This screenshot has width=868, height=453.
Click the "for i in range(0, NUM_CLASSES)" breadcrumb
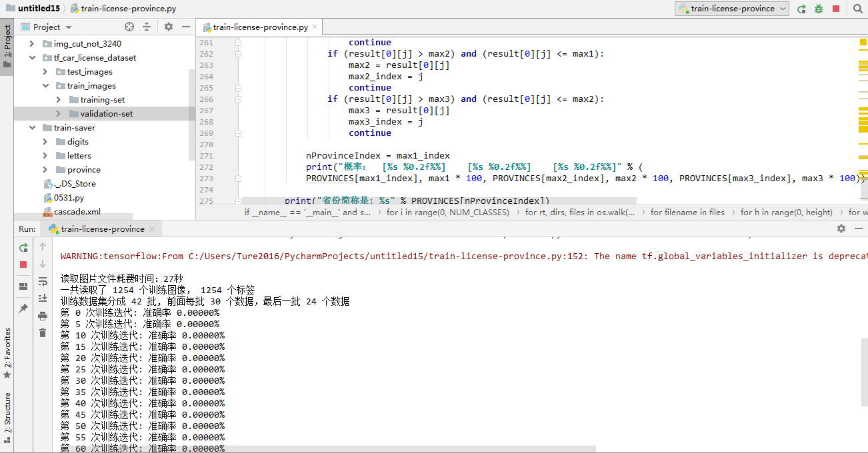pos(448,213)
